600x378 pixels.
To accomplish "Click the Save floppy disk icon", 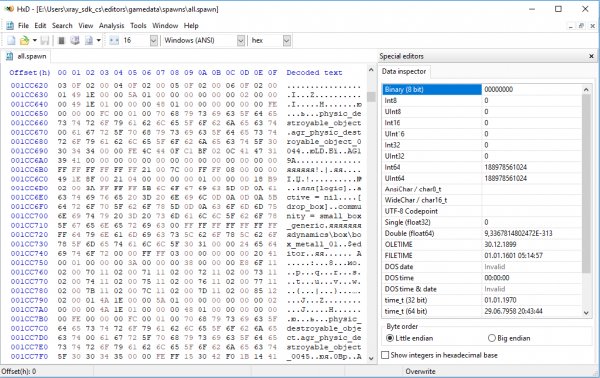I will pos(45,41).
